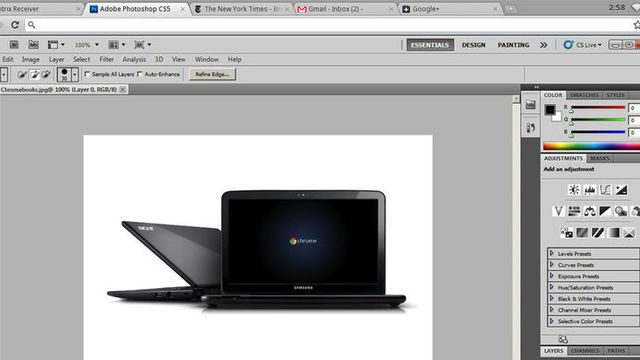Viewport: 640px width, 360px height.
Task: Add a Levels adjustment
Action: point(590,190)
